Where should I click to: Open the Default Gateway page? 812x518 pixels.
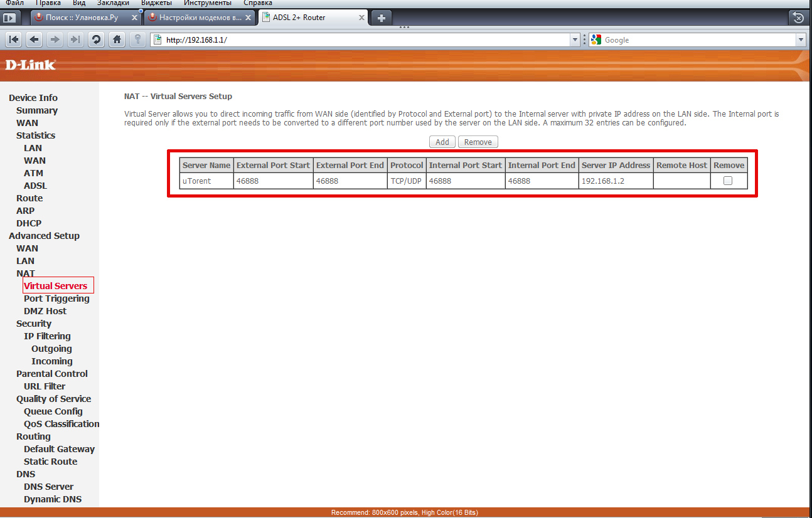[x=59, y=449]
